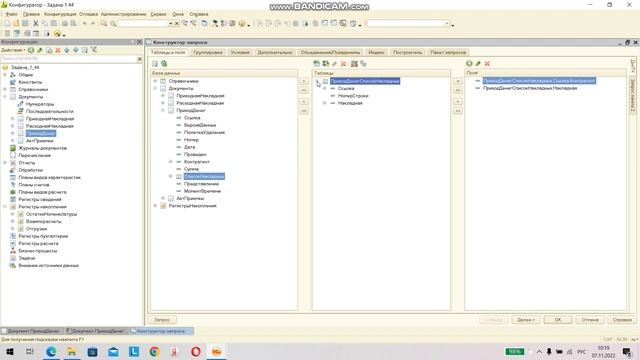
Task: Expand ПриходнаяНакладная in the База данных tree
Action: pyautogui.click(x=163, y=96)
